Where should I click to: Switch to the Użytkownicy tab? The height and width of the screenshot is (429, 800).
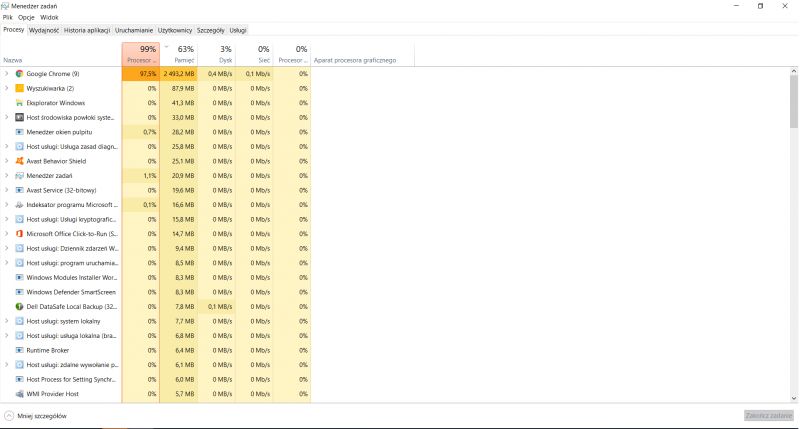point(174,31)
